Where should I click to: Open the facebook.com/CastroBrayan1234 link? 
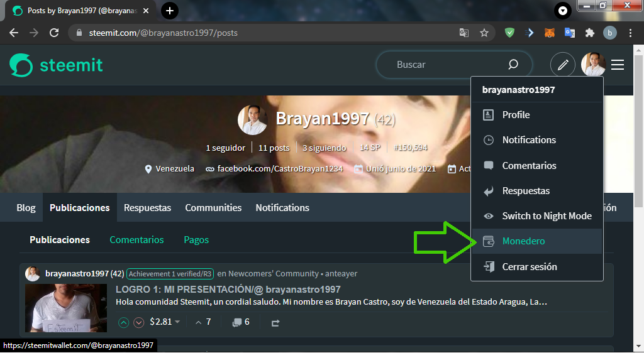click(x=280, y=168)
